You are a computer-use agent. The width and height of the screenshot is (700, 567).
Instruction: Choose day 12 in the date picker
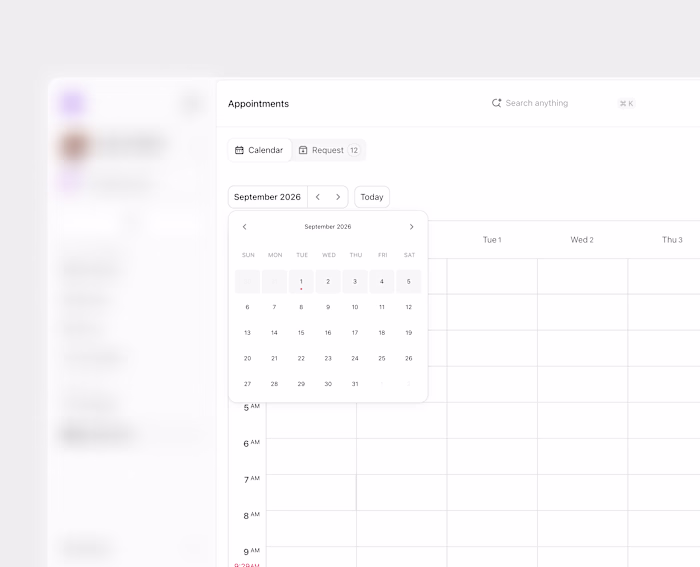click(408, 307)
